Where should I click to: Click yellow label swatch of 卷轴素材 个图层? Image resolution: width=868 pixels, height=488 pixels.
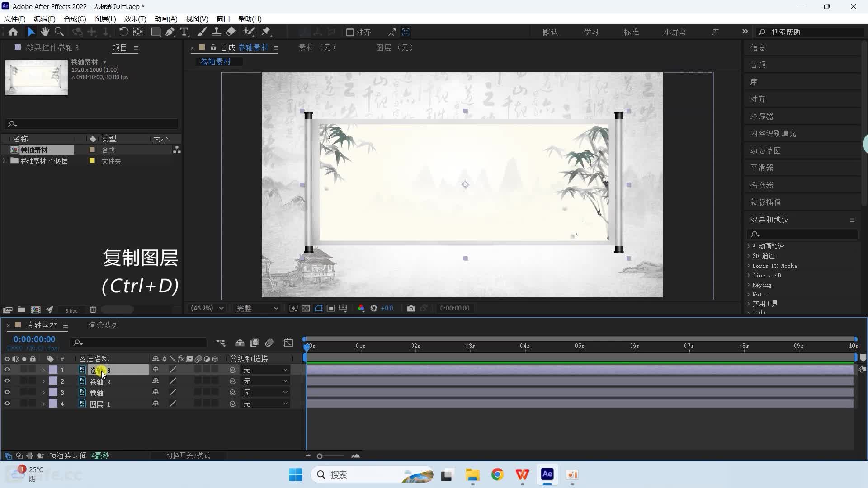[92, 161]
